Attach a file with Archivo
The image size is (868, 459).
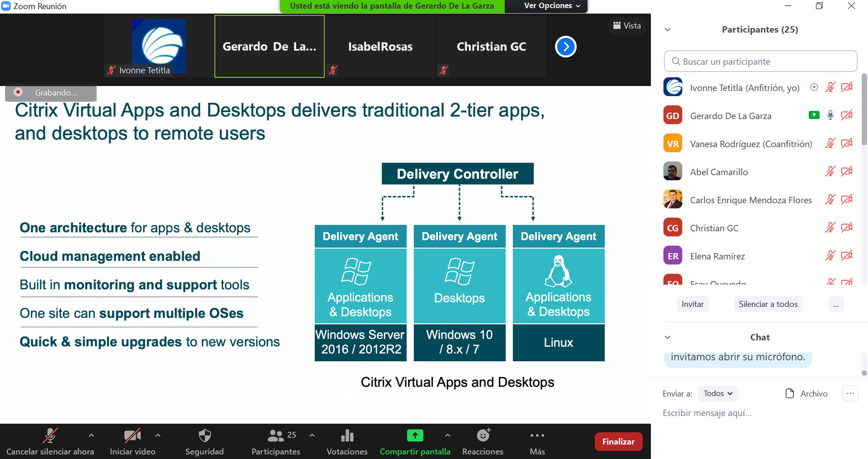pyautogui.click(x=806, y=394)
